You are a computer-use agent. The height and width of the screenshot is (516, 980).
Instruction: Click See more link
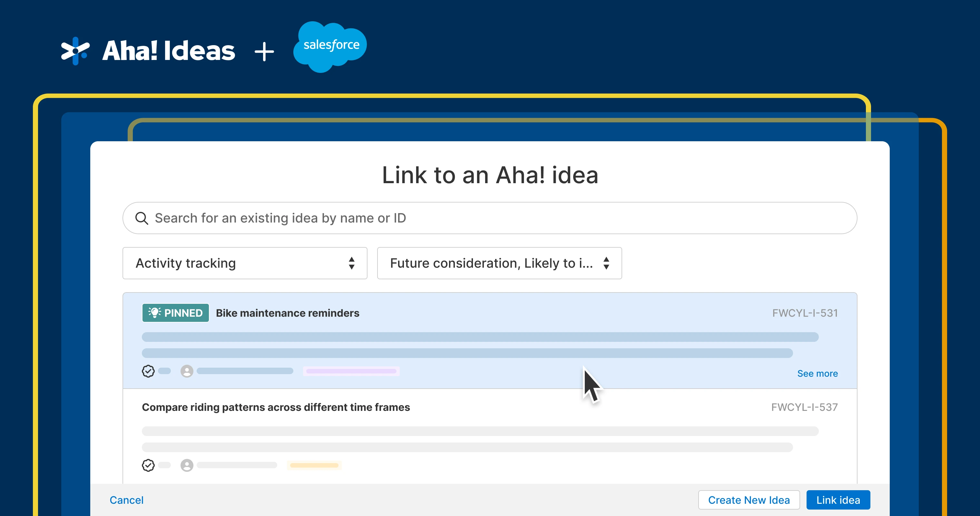(817, 374)
